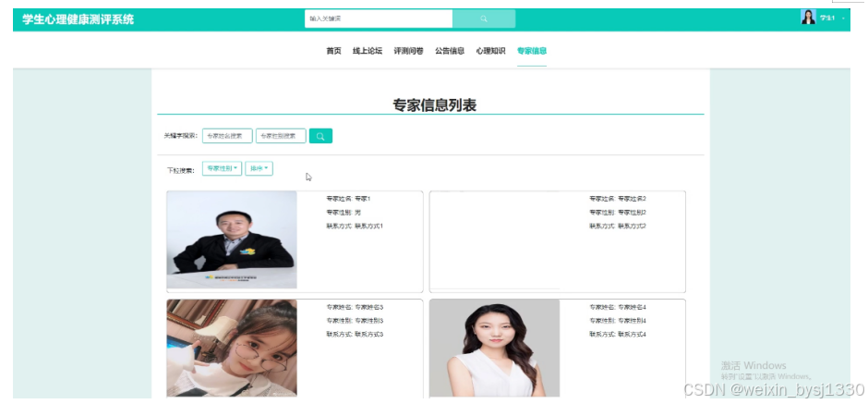Click the text 联系方式: 联系方式1

[x=355, y=226]
